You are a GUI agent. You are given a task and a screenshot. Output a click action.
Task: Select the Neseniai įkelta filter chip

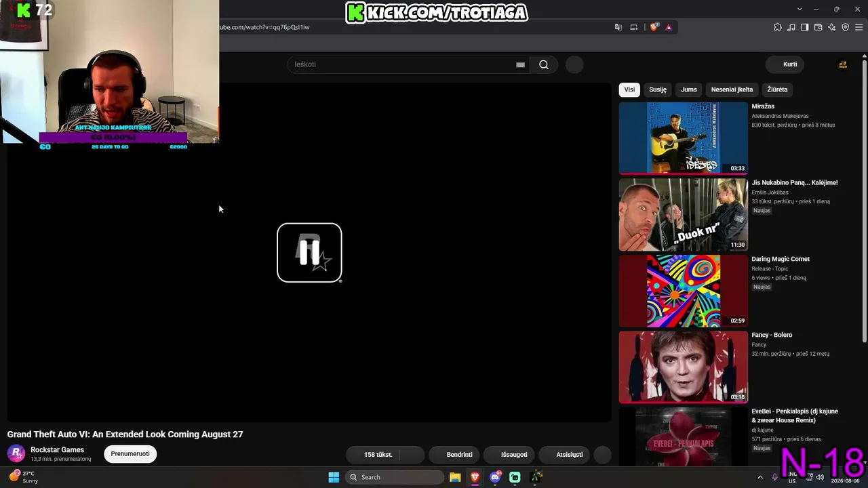[x=732, y=89]
